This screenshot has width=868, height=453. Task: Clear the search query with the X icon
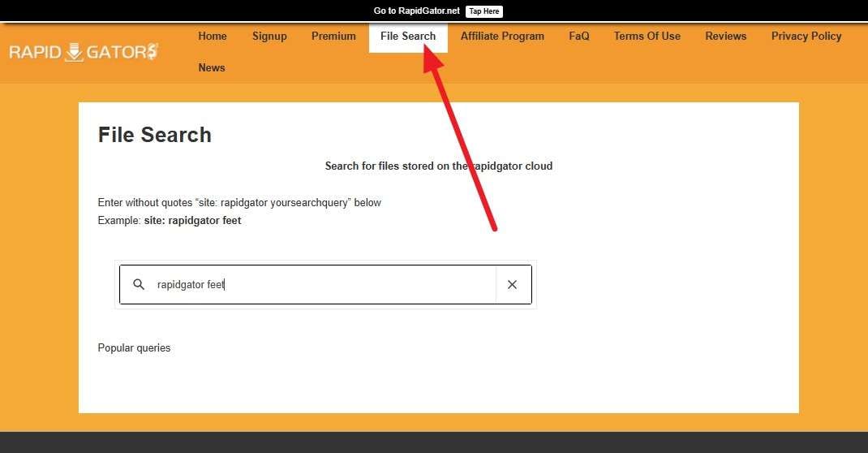[x=512, y=285]
